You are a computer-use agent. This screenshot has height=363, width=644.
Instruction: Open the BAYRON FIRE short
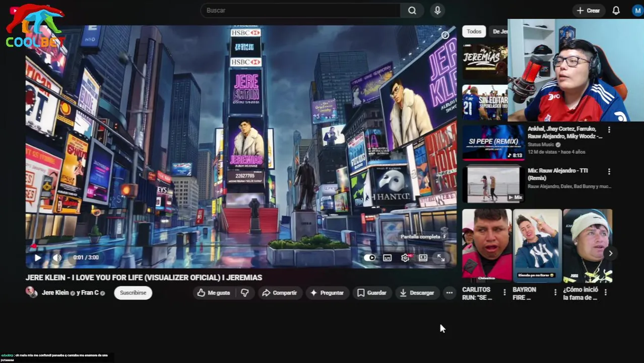point(537,246)
